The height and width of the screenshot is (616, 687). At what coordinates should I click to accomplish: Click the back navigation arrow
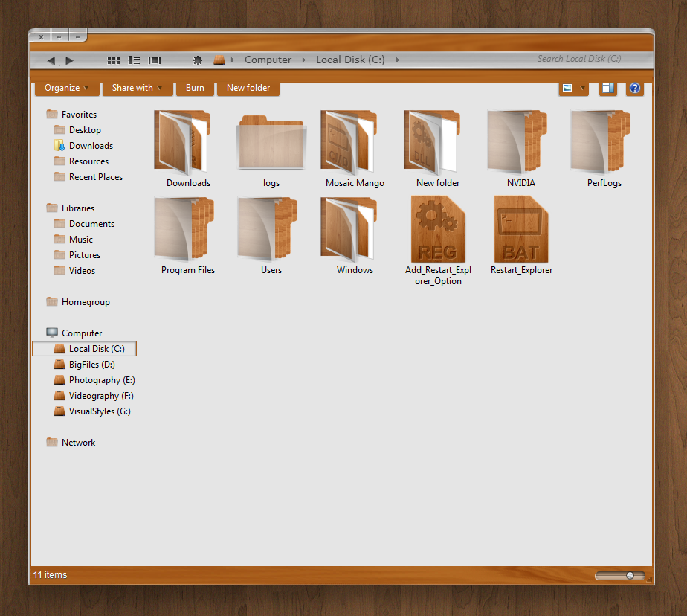pos(50,60)
